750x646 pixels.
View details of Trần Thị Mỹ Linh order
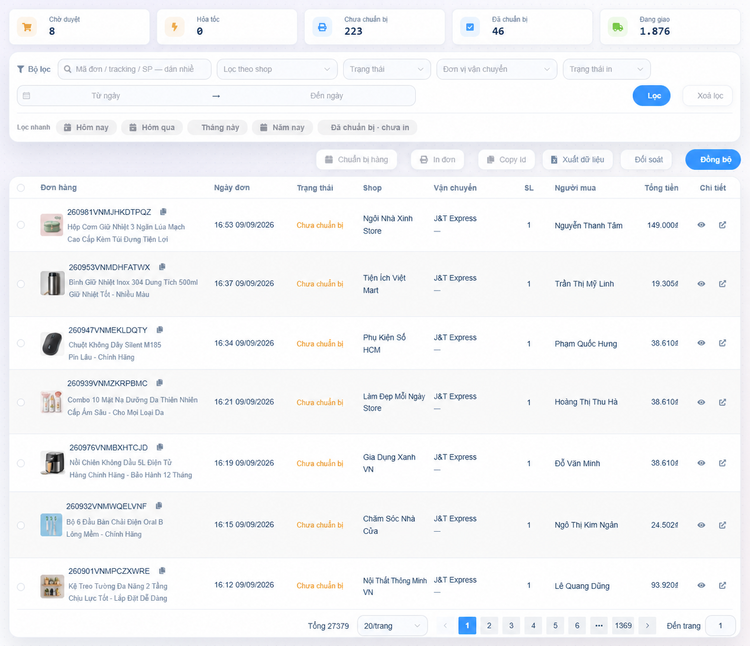tap(701, 284)
